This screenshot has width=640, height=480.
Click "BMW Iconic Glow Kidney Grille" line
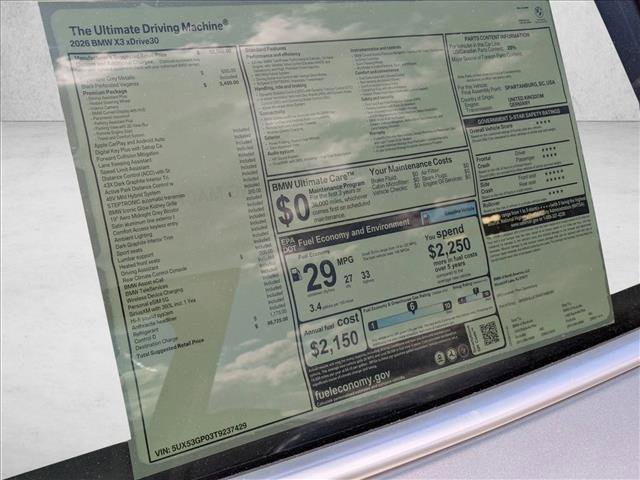[143, 208]
